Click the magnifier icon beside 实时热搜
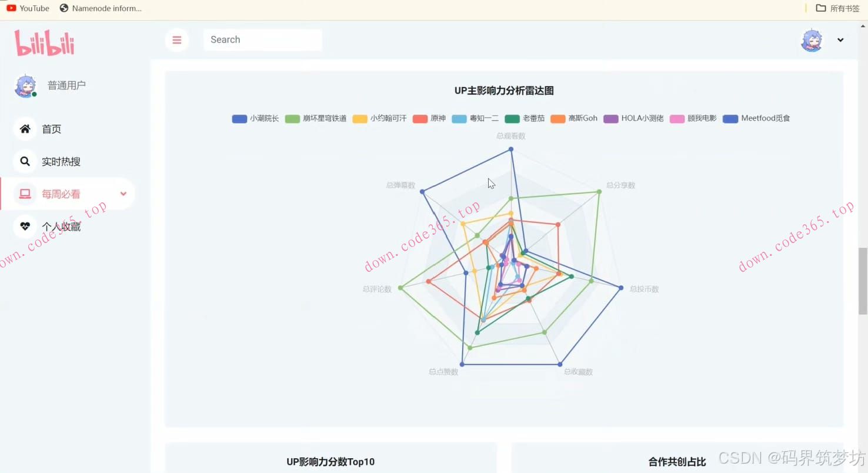The width and height of the screenshot is (868, 473). point(25,161)
